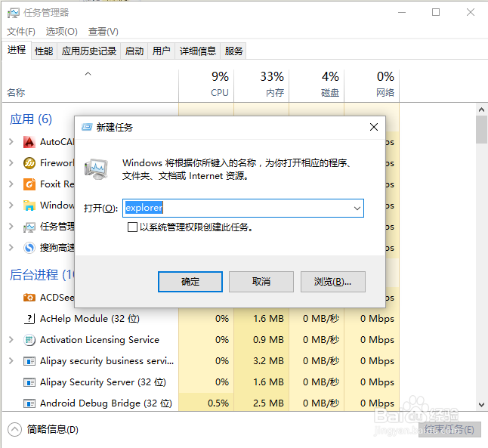Viewport: 488px width, 448px height.
Task: Expand the 任务管理器 process row
Action: [11, 227]
